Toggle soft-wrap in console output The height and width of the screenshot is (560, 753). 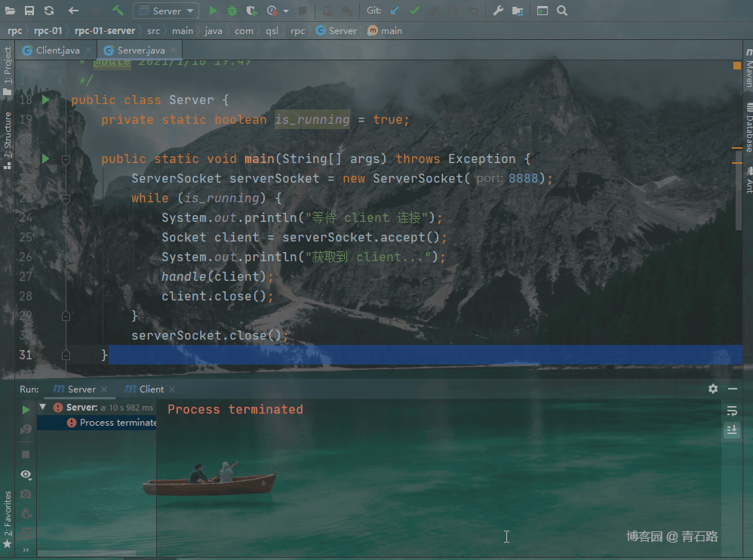[x=732, y=411]
